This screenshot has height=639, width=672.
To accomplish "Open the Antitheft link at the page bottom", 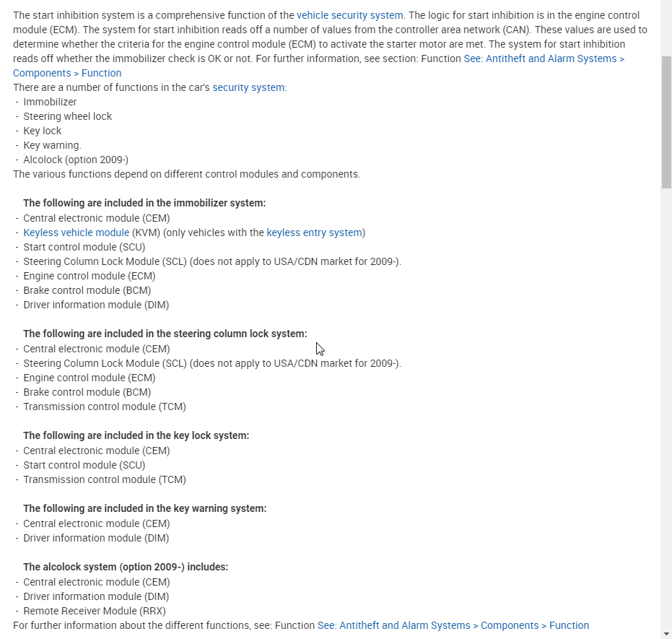I will [453, 625].
